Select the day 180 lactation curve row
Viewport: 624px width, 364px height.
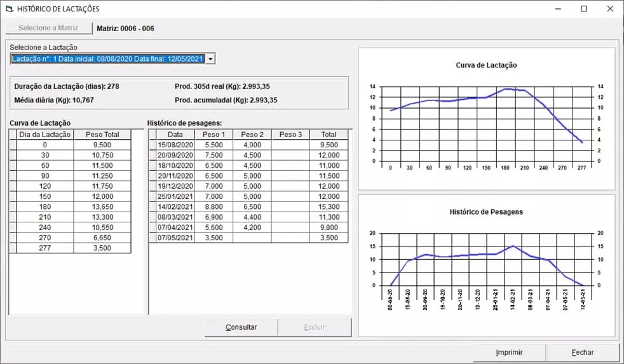pos(44,206)
